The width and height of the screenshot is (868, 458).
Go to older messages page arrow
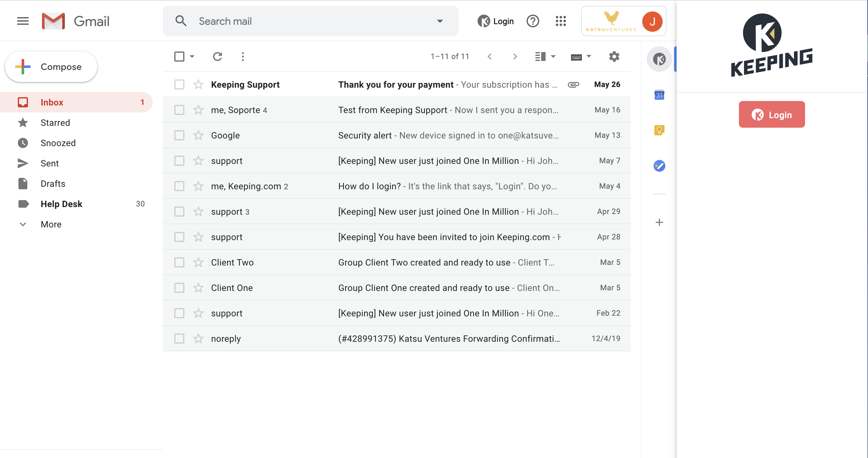pyautogui.click(x=515, y=57)
